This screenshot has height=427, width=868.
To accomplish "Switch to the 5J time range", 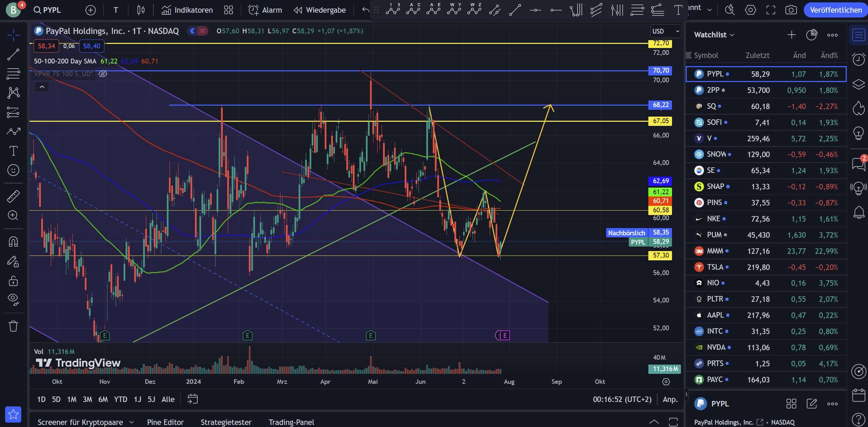I will 151,399.
